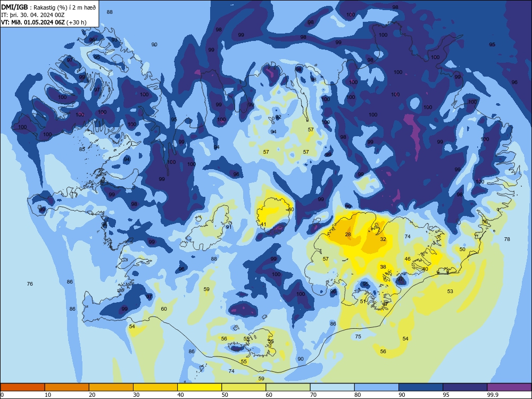The height and width of the screenshot is (399, 532).
Task: Click the map value '32' in the orange zone
Action: pyautogui.click(x=383, y=239)
